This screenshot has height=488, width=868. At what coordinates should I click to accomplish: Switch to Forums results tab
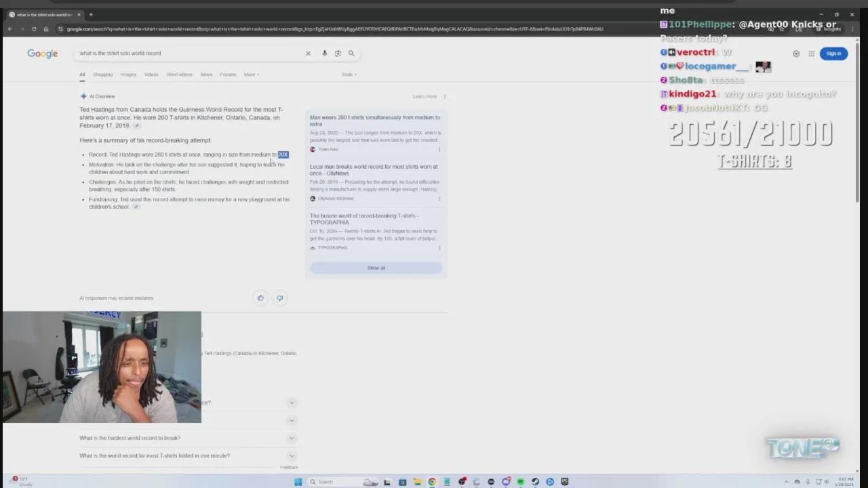[228, 75]
